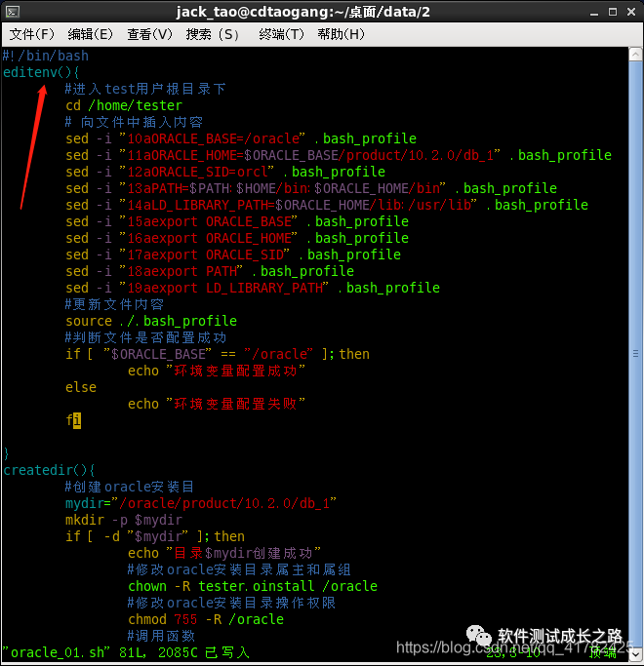Image resolution: width=644 pixels, height=666 pixels.
Task: Click the '16aexport ORACLE_HOME' line
Action: 237,238
